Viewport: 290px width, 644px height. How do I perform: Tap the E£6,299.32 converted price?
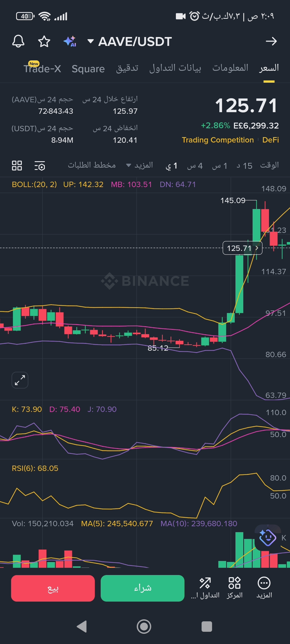[x=256, y=126]
